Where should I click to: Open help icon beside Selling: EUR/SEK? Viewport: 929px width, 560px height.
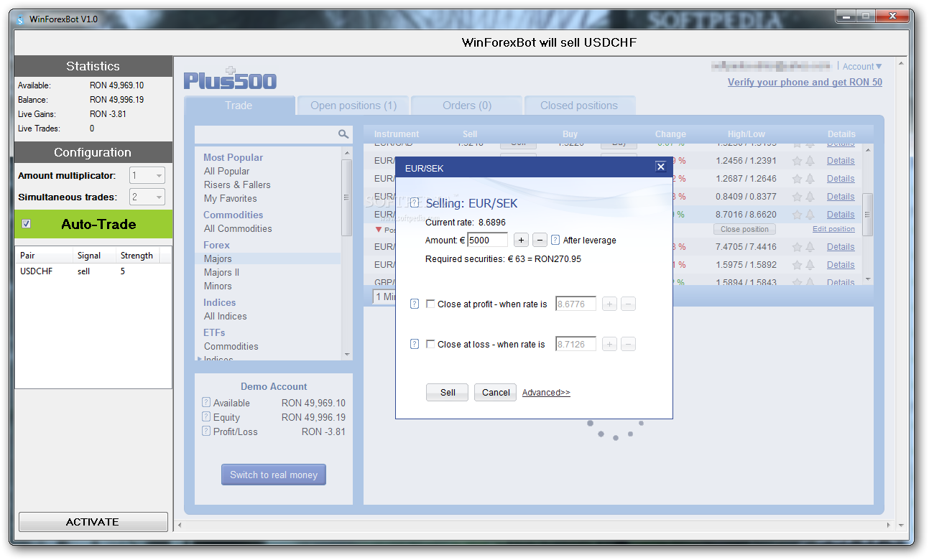pyautogui.click(x=415, y=203)
